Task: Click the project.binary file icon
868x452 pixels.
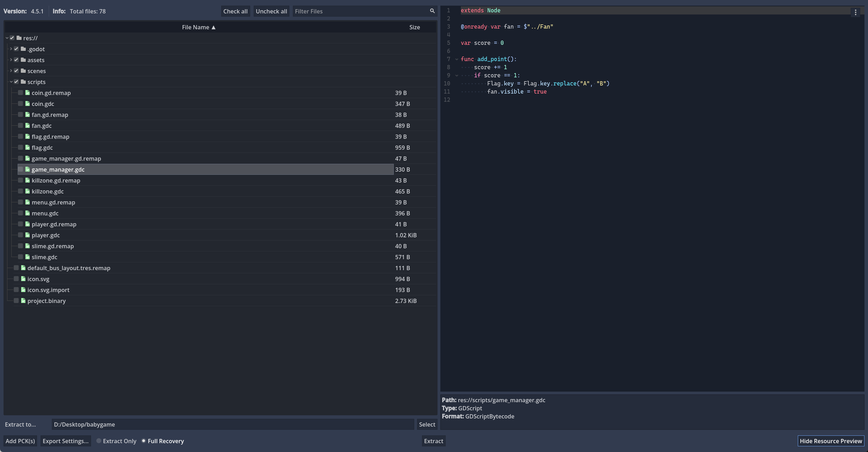Action: 23,301
